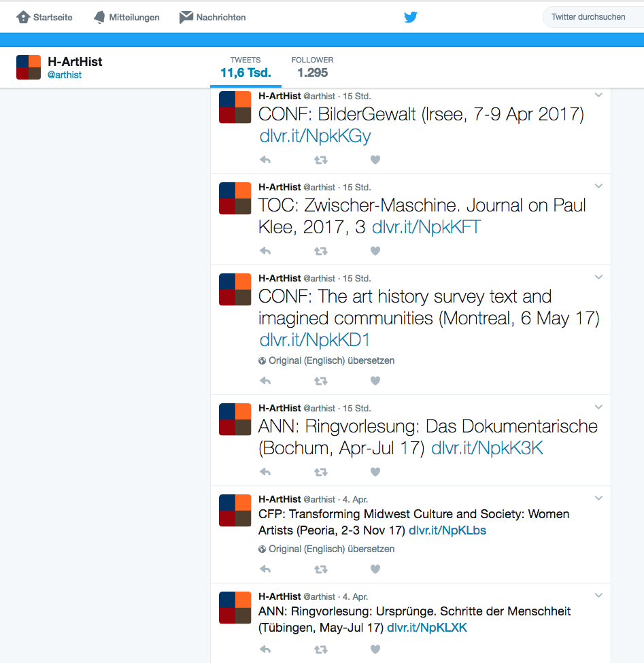Screen dimensions: 644x663
Task: Open H-ArtHist profile avatar in header
Action: point(29,67)
